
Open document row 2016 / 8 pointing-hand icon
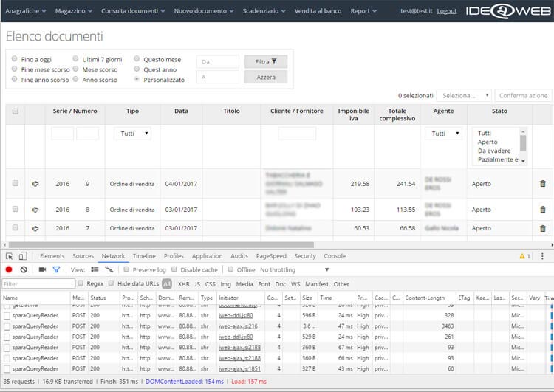pos(35,210)
